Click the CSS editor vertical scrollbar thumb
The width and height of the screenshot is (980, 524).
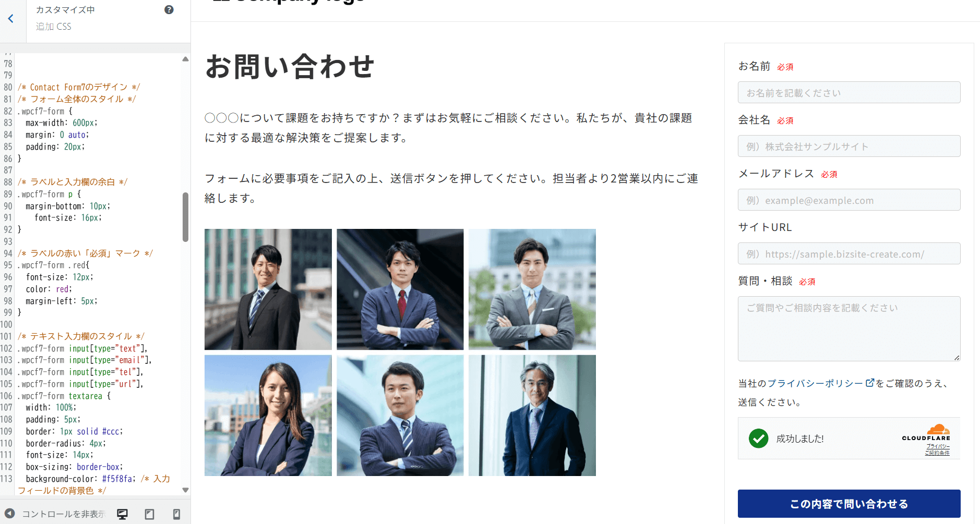pos(185,217)
